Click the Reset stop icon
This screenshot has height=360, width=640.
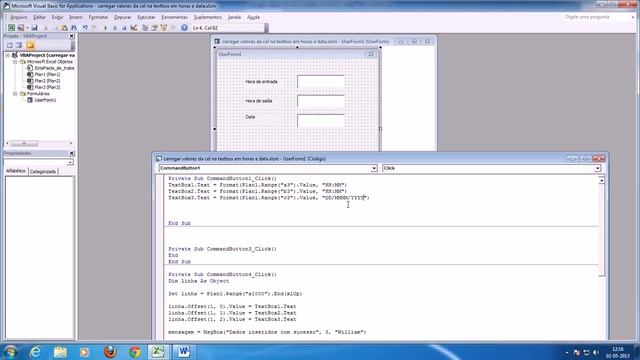pos(124,28)
